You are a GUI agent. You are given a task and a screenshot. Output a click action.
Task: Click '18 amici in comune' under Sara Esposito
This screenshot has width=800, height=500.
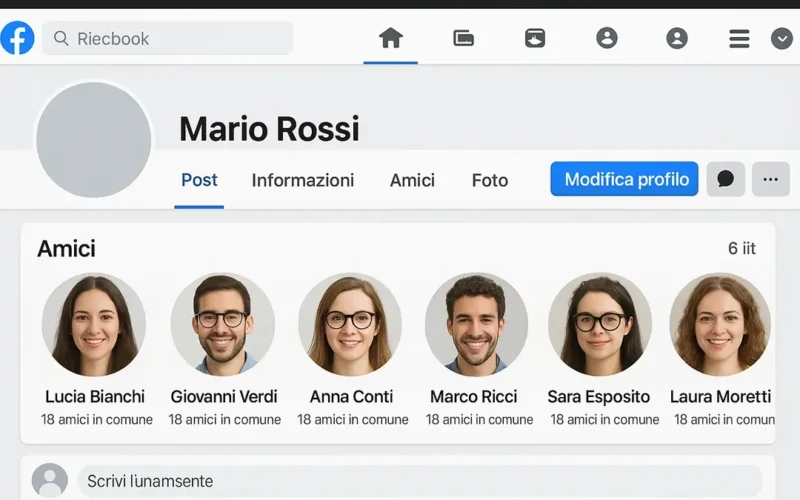coord(605,419)
